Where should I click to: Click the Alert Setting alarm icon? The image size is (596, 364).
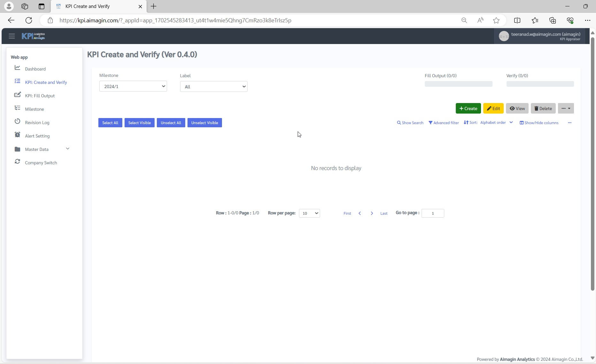coord(18,135)
